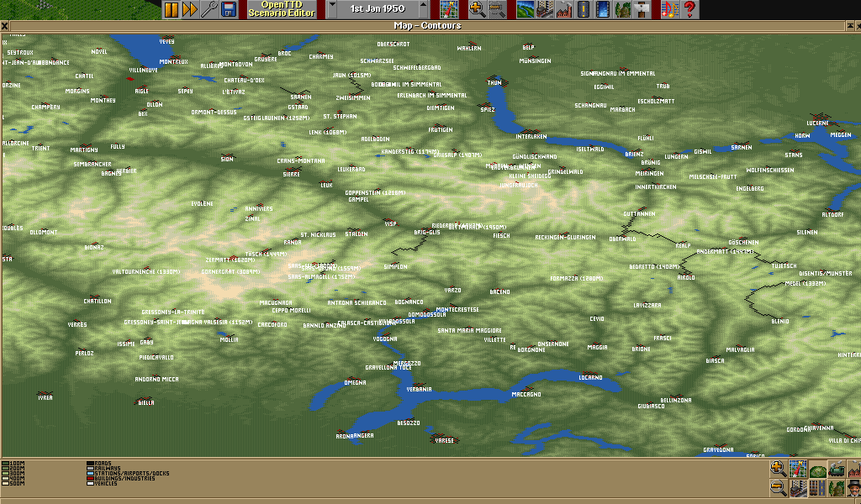This screenshot has width=861, height=504.
Task: Click the Varese town label on map
Action: click(x=444, y=440)
